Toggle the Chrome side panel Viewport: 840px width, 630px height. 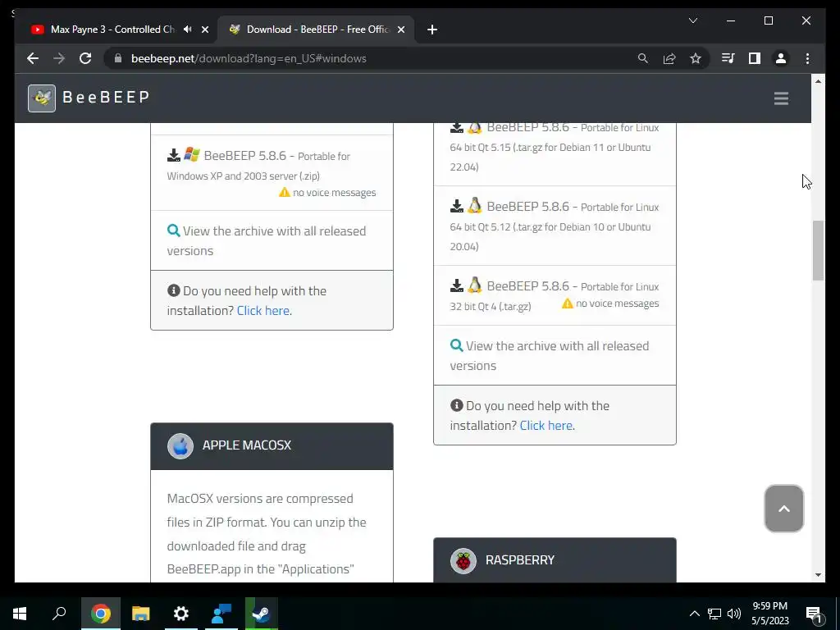tap(755, 58)
